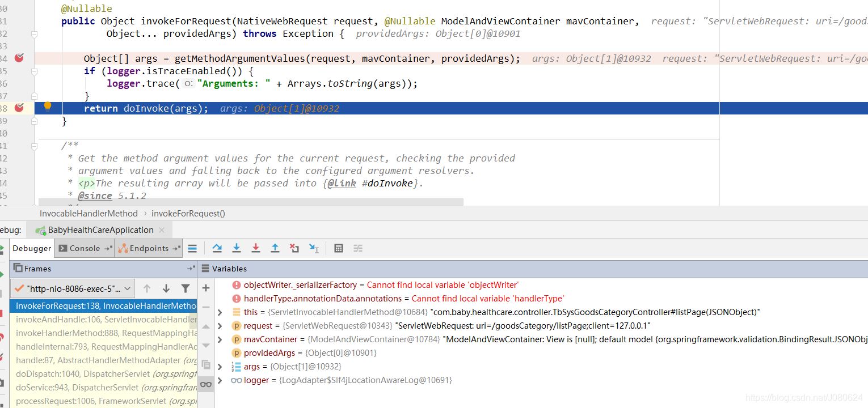Click the Step Over debugger icon
868x408 pixels.
tap(217, 248)
